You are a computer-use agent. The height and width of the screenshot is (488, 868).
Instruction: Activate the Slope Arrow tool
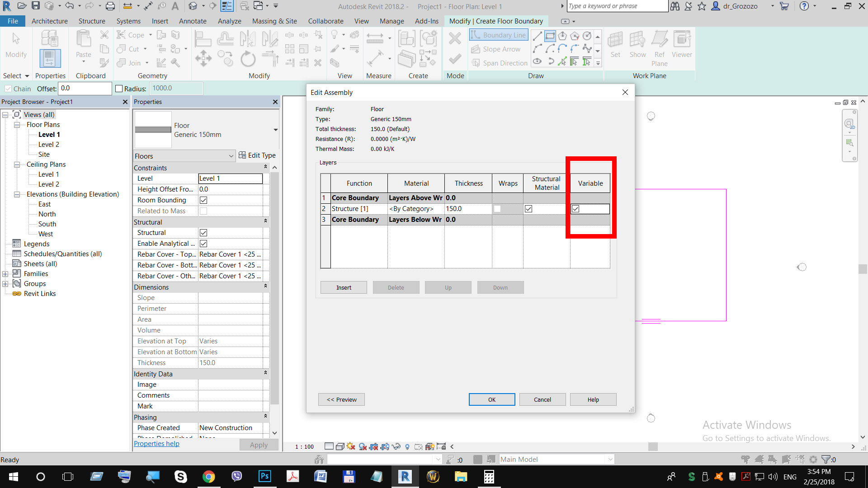(x=497, y=49)
